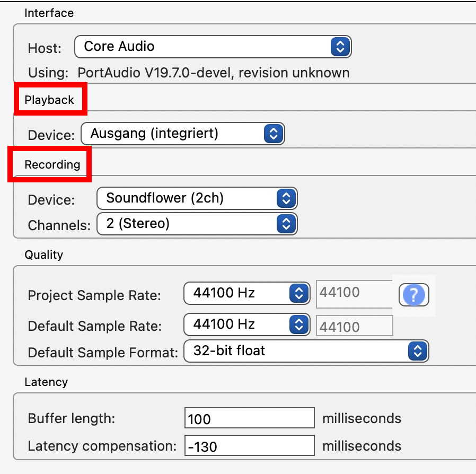Open the Host dropdown showing Core Audio
476x474 pixels.
click(x=213, y=47)
